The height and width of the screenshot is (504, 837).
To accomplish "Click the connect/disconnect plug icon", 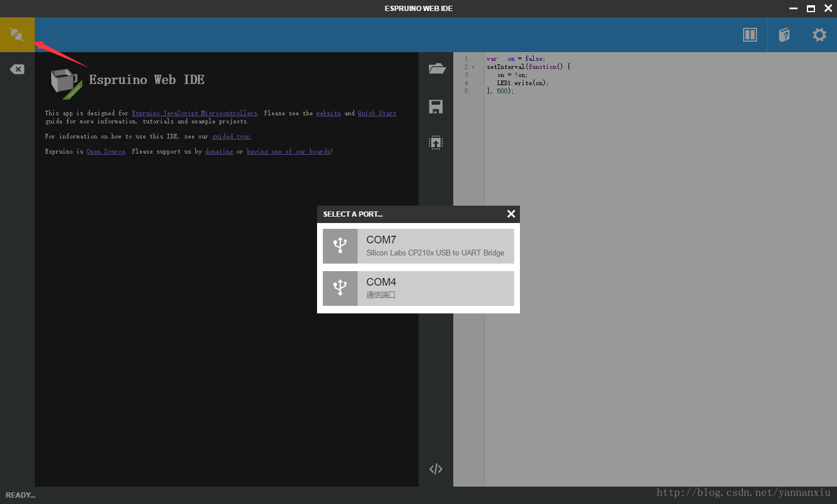I will (x=17, y=35).
